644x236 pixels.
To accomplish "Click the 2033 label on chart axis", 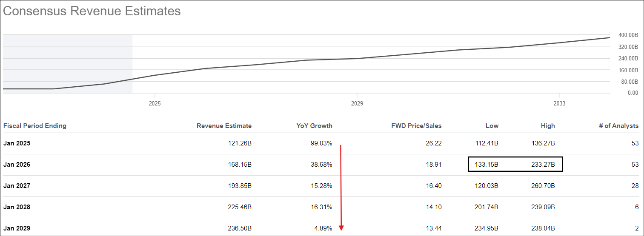I will tap(559, 103).
